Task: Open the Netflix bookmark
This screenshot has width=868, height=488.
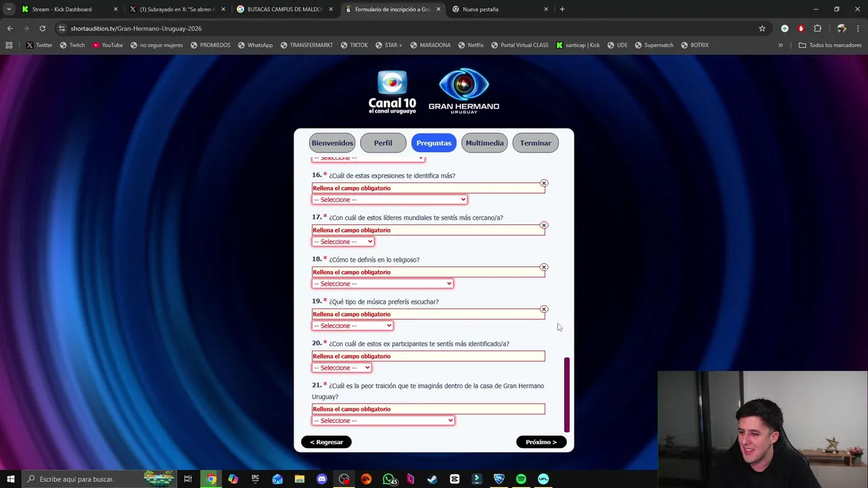Action: [x=471, y=45]
